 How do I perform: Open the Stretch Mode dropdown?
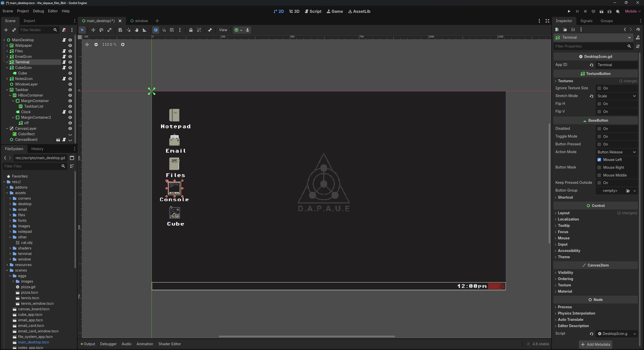point(617,96)
